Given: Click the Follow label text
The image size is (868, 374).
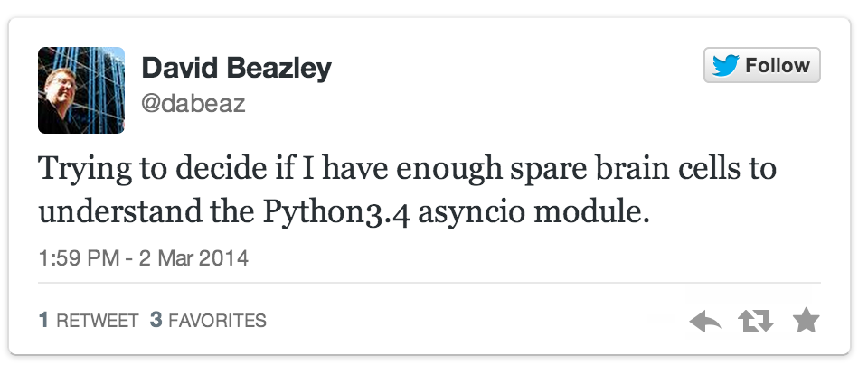Looking at the screenshot, I should 778,65.
